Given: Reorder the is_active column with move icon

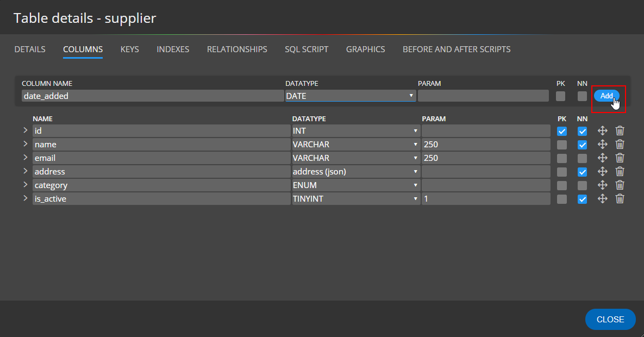Looking at the screenshot, I should click(x=603, y=198).
